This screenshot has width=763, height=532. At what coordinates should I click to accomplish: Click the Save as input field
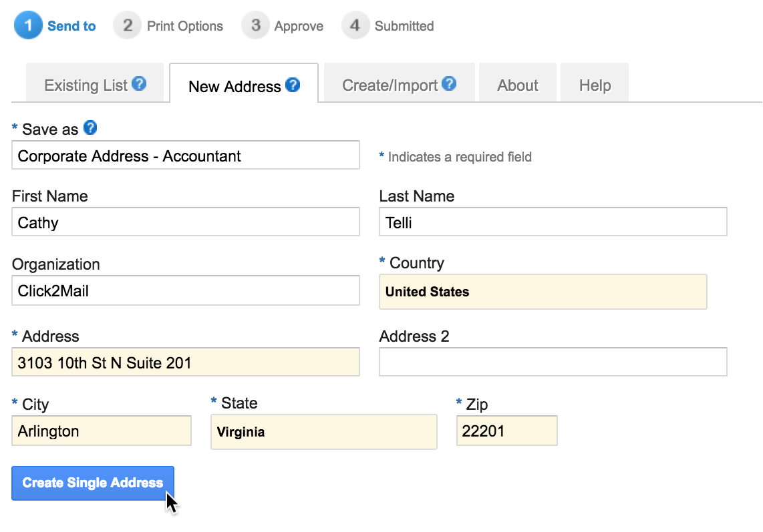tap(185, 155)
